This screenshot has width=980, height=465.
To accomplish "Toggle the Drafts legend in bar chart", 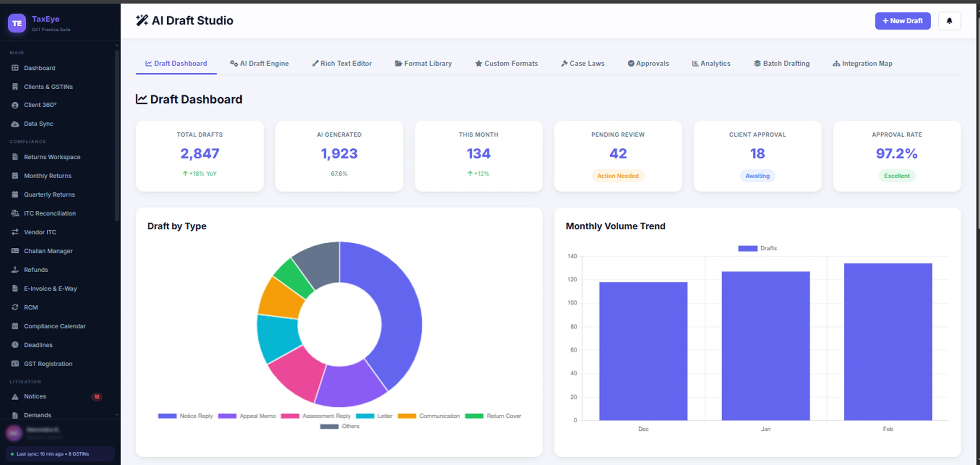I will pos(757,248).
